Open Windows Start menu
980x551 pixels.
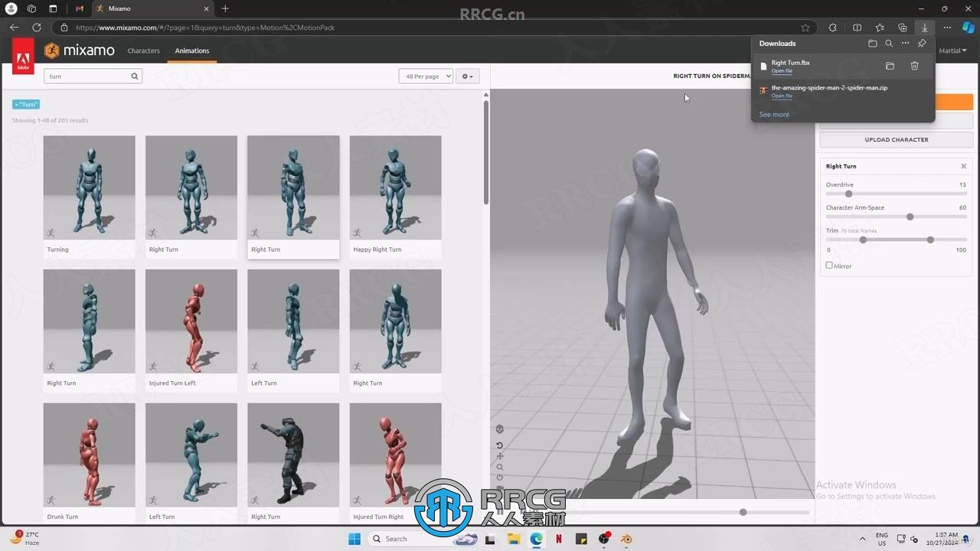[x=354, y=539]
